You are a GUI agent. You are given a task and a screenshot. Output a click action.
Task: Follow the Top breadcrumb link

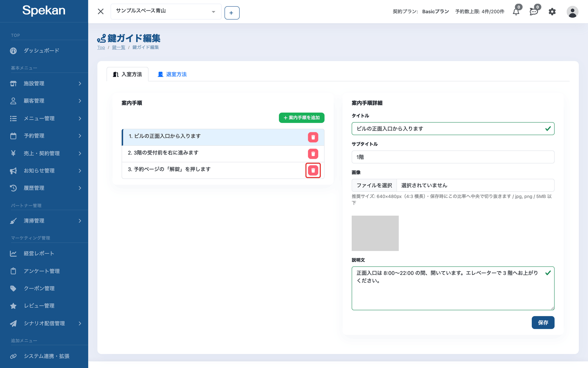pos(101,47)
